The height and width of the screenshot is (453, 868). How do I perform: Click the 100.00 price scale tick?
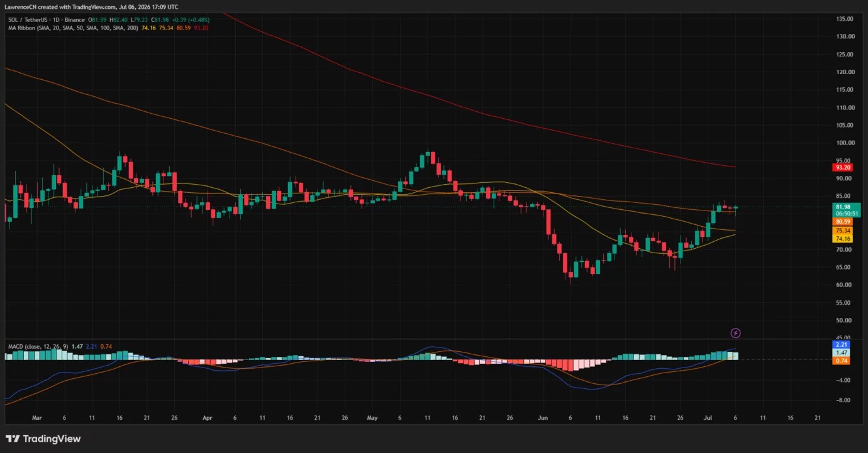click(845, 143)
